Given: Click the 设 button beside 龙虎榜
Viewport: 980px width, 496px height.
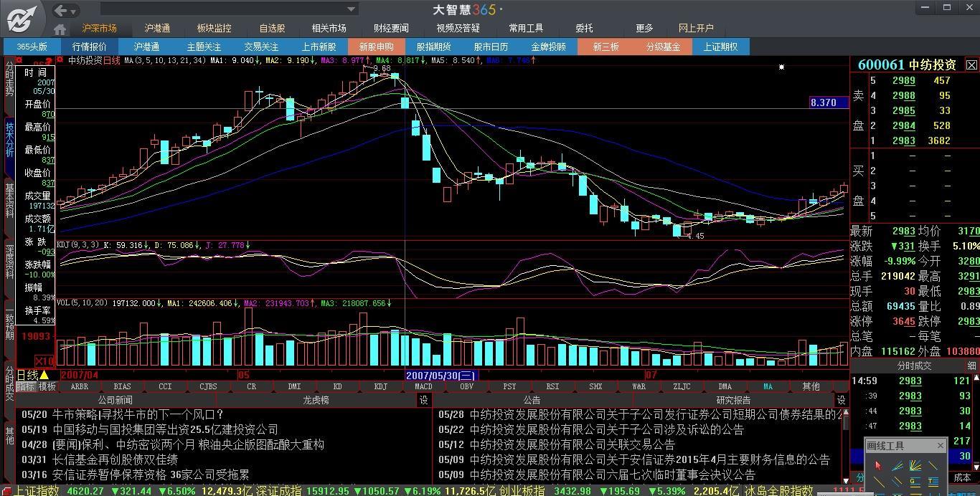Looking at the screenshot, I should click(x=424, y=400).
